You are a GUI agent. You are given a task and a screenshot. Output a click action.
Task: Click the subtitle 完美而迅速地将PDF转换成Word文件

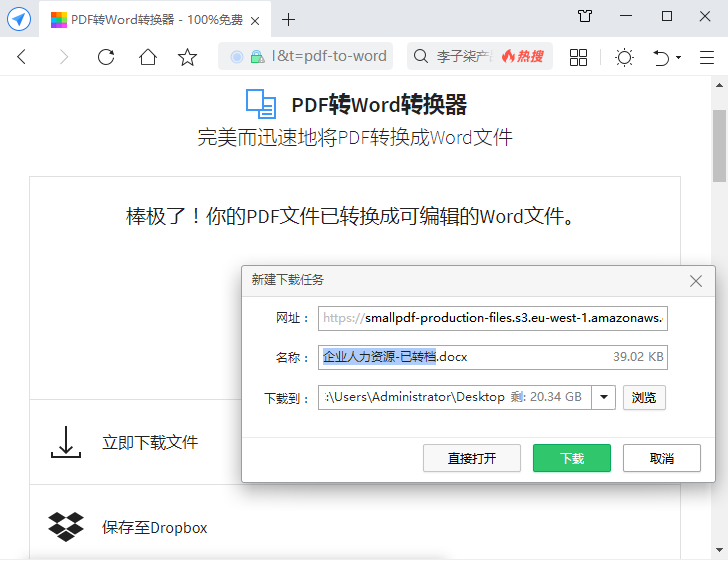click(x=355, y=137)
